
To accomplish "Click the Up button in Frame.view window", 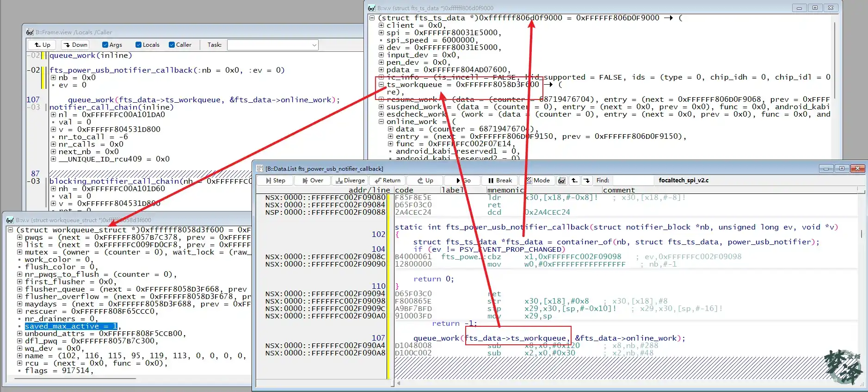I will point(42,45).
